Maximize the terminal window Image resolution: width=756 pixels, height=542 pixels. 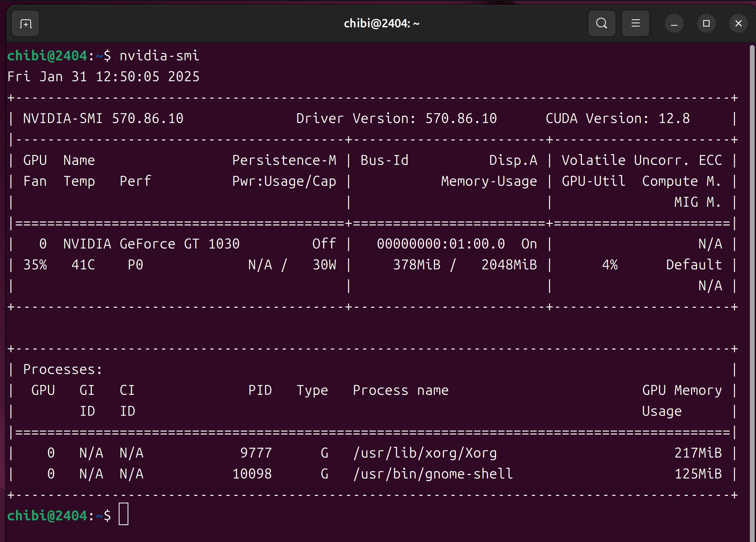click(706, 24)
